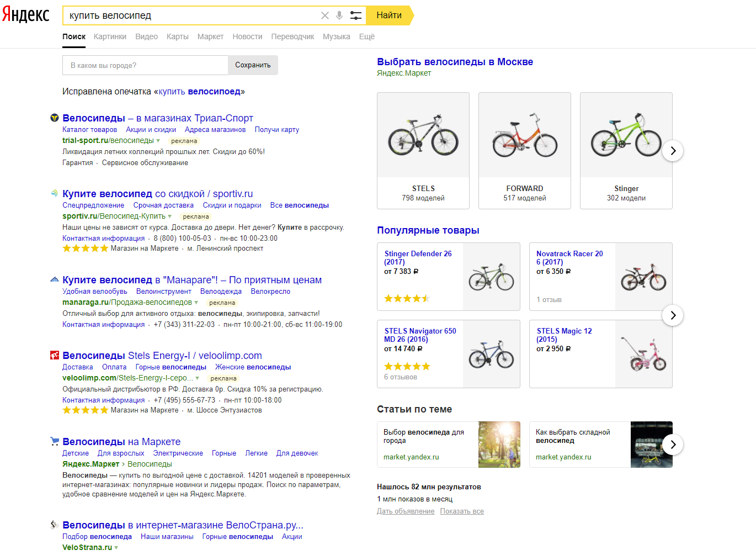Click Stinger Defender star rating
Screen dimensions: 756x555
click(407, 299)
